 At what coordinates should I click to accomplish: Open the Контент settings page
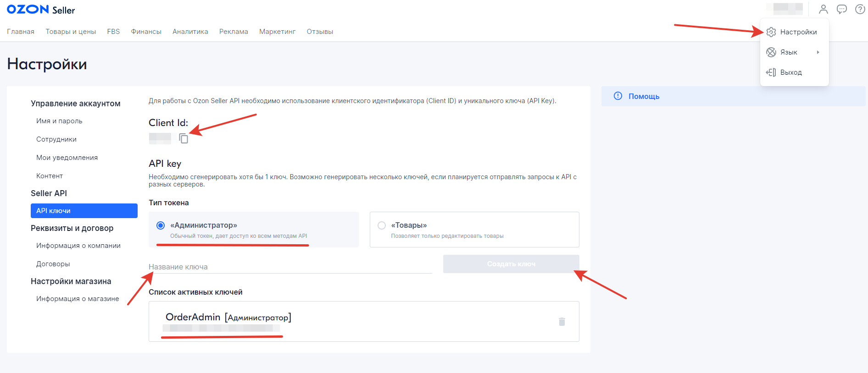point(50,176)
